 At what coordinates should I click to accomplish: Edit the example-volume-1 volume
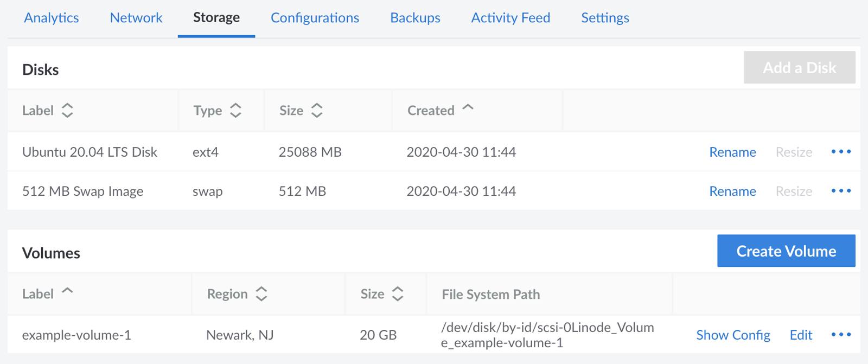click(x=801, y=335)
